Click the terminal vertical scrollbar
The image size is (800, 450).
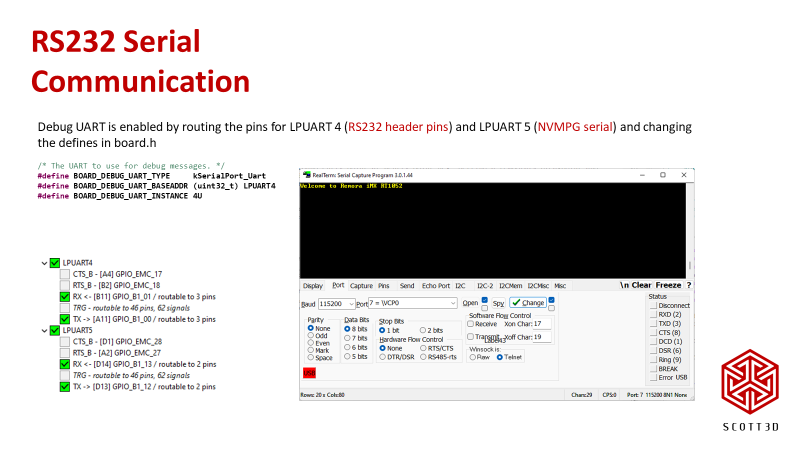(690, 231)
